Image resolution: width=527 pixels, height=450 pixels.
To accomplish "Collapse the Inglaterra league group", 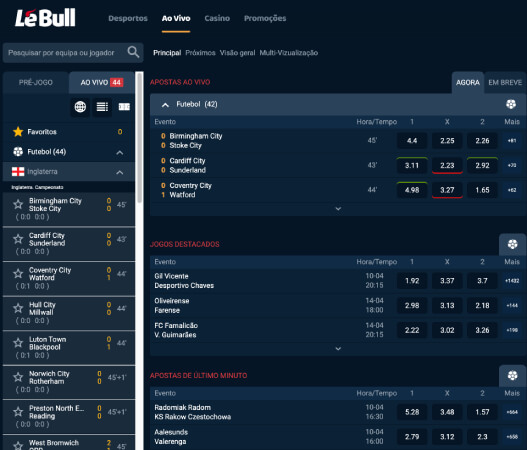I will (120, 172).
